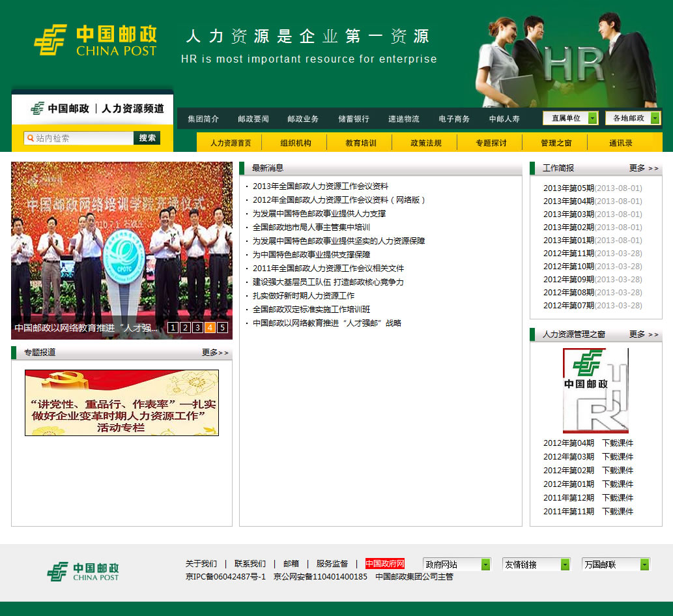
Task: Expand the 政府网站 dropdown in footer
Action: click(x=456, y=565)
